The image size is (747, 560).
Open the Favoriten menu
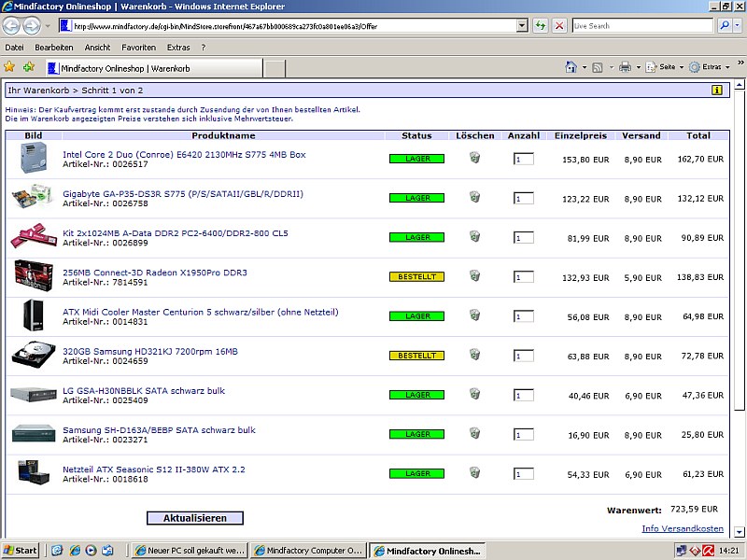point(138,48)
